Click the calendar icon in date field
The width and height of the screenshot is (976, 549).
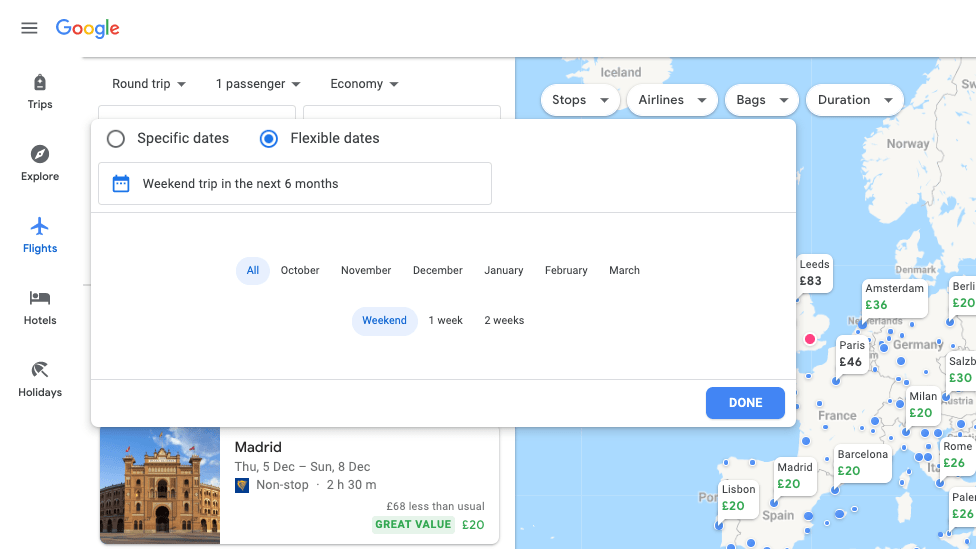[x=121, y=184]
